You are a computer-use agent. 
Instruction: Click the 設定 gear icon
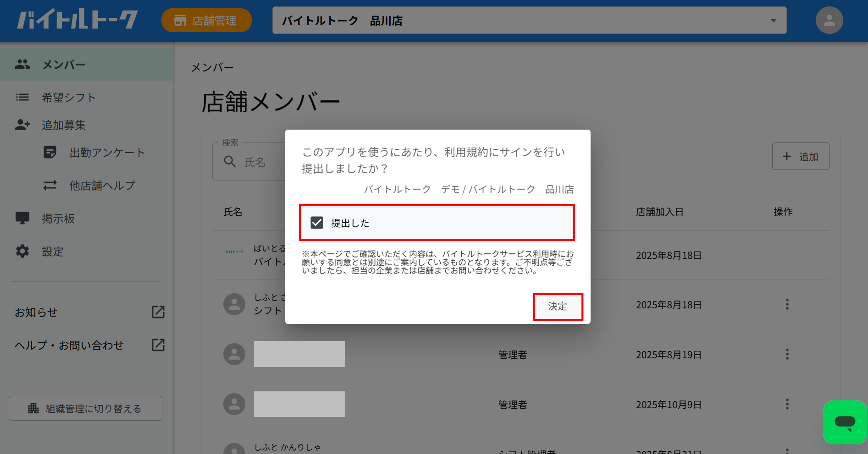[22, 251]
